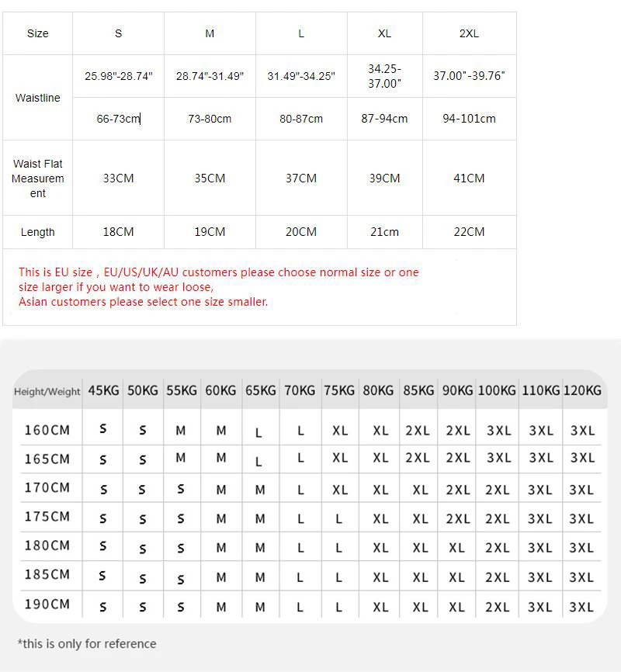Click the 41CM waist flat cell
Viewport: 621px width, 672px height.
click(x=469, y=178)
